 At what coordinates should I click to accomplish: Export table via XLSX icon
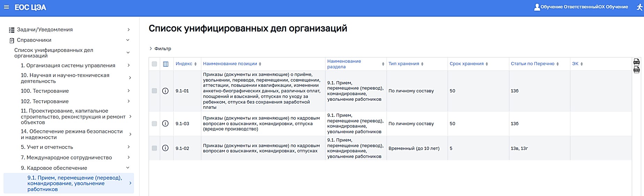(x=636, y=62)
